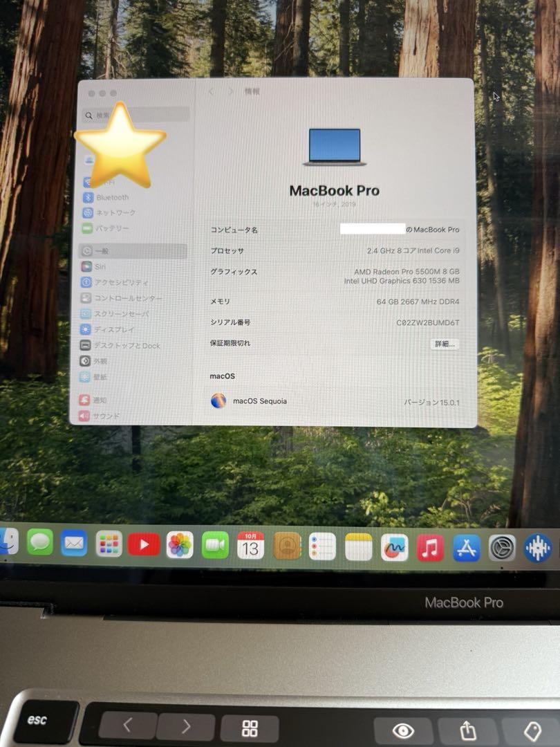
Task: Open FaceTime from the Dock
Action: click(x=215, y=545)
